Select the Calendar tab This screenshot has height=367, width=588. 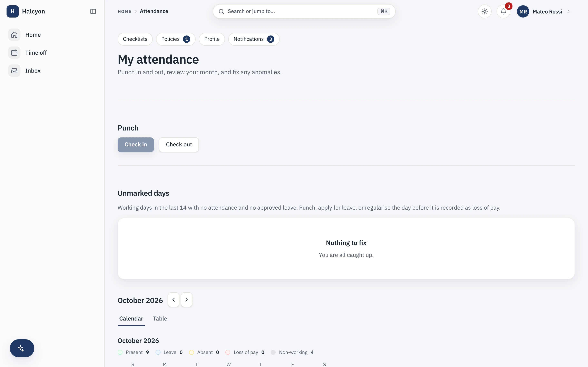tap(131, 318)
